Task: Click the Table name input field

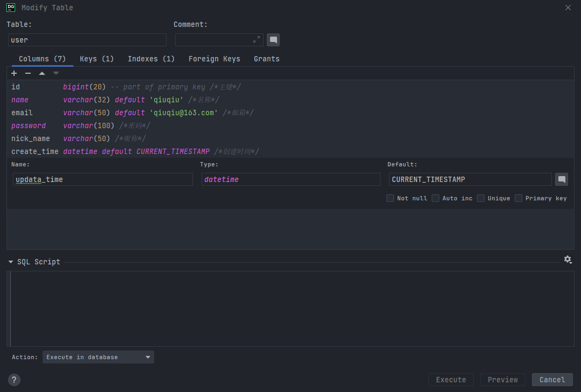Action: coord(87,40)
